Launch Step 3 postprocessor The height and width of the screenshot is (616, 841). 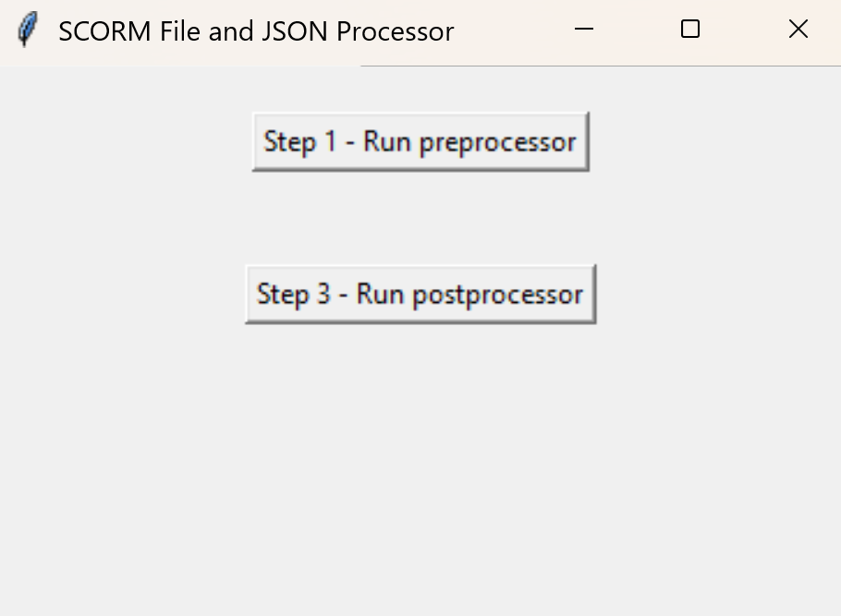[420, 294]
